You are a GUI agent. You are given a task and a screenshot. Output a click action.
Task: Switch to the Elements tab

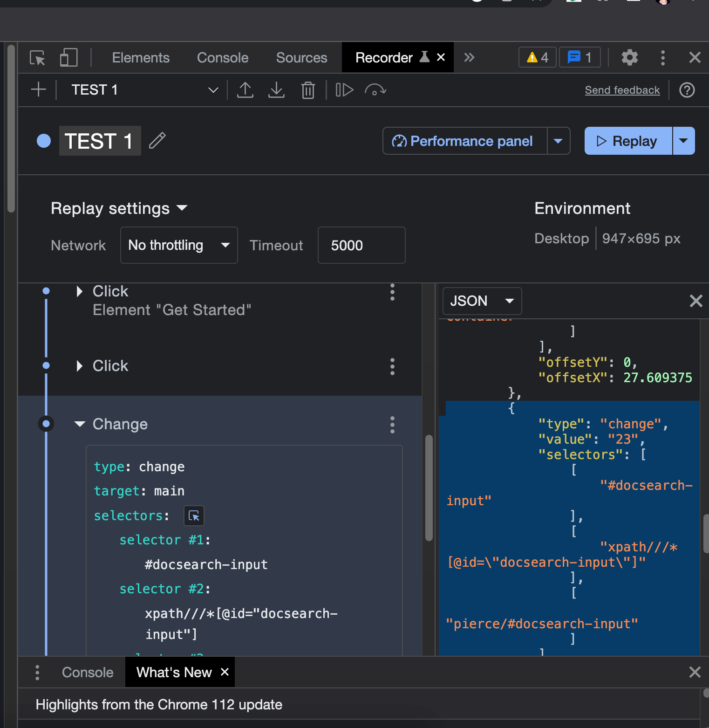tap(141, 58)
